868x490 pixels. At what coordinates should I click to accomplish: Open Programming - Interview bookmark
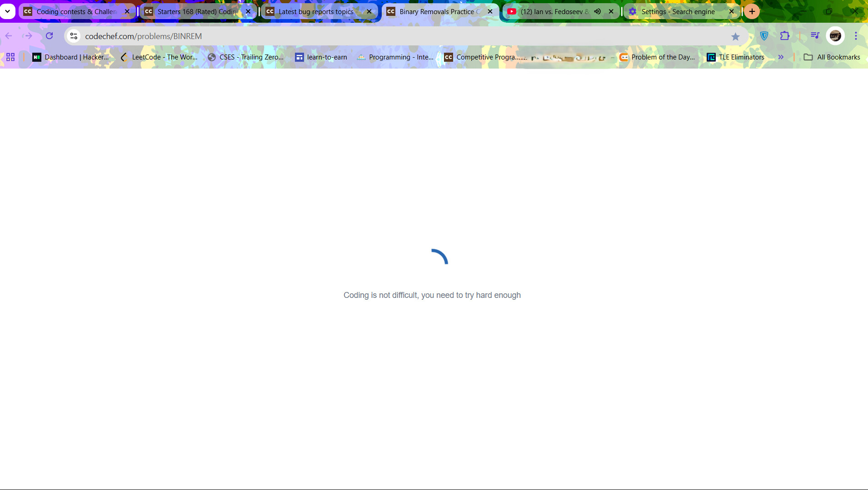[x=395, y=57]
